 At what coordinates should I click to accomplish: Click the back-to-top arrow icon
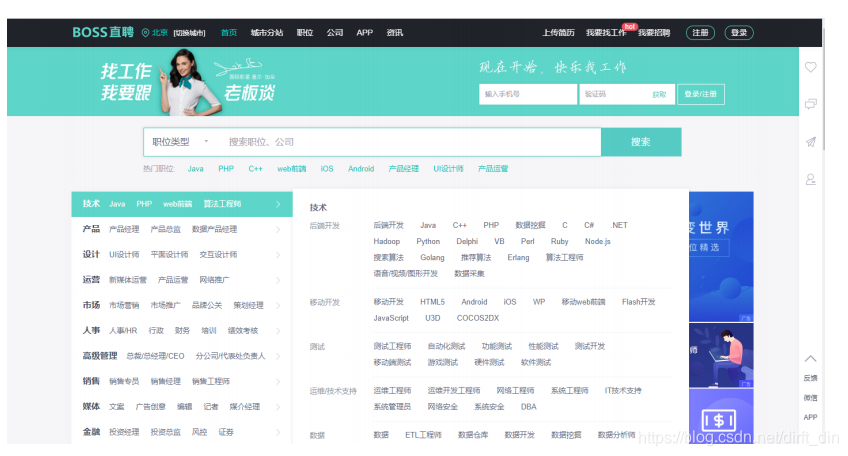(x=810, y=359)
